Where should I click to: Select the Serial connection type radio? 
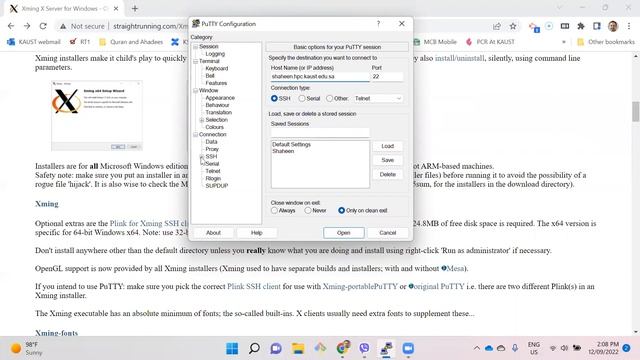302,98
